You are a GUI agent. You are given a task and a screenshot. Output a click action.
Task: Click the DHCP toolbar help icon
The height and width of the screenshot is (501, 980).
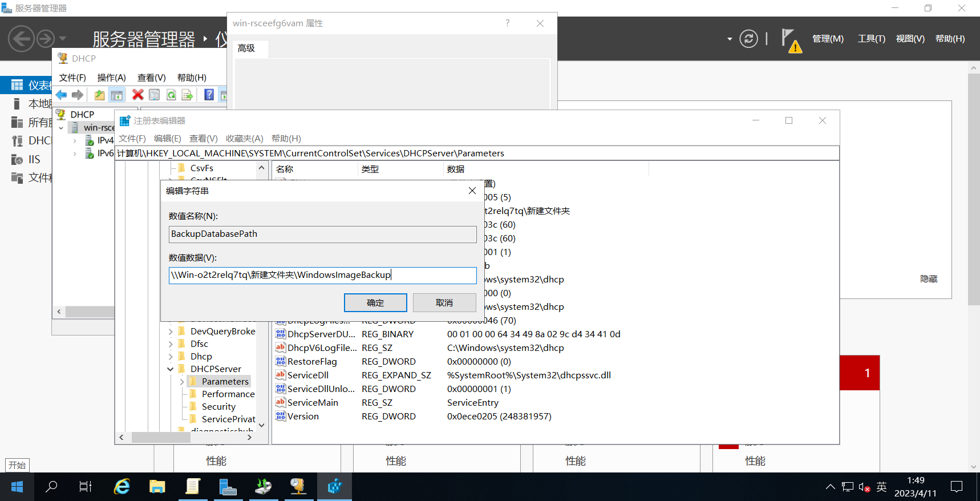coord(209,95)
